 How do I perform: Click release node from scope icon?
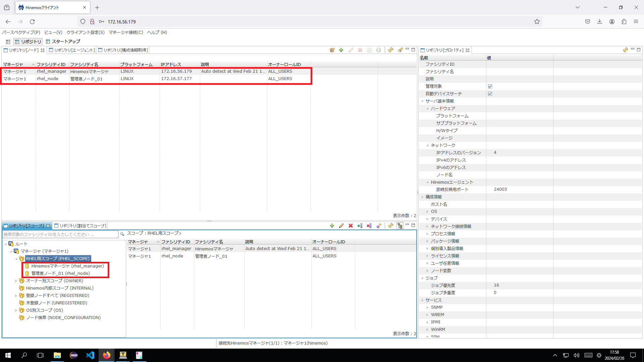[369, 226]
